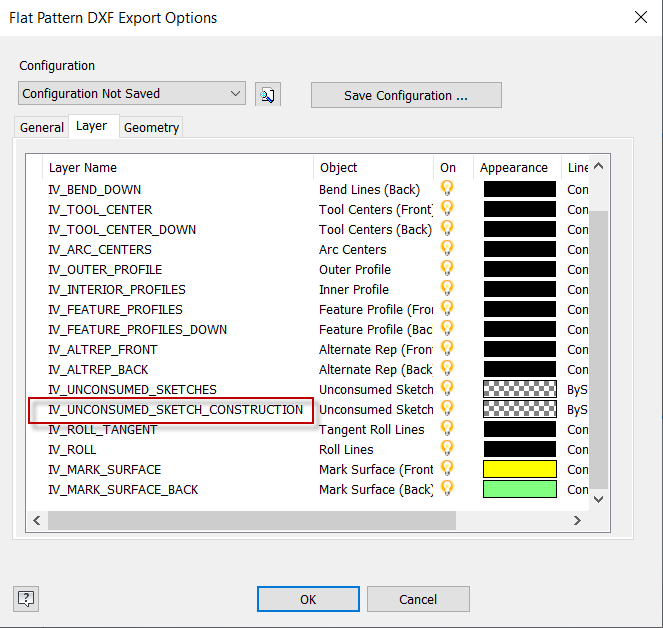The width and height of the screenshot is (663, 628).
Task: Toggle IV_UNCONSUMED_SKETCH_CONSTRUCTION layer bulb
Action: pos(447,408)
